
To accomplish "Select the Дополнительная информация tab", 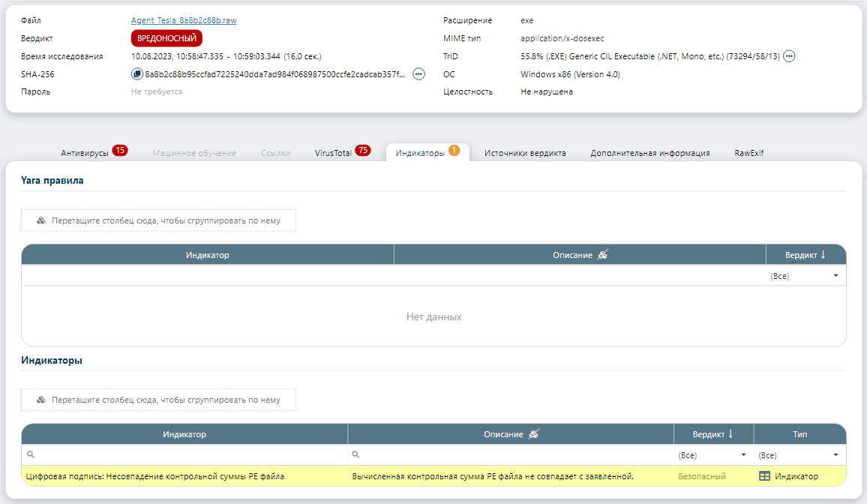I will pos(649,153).
